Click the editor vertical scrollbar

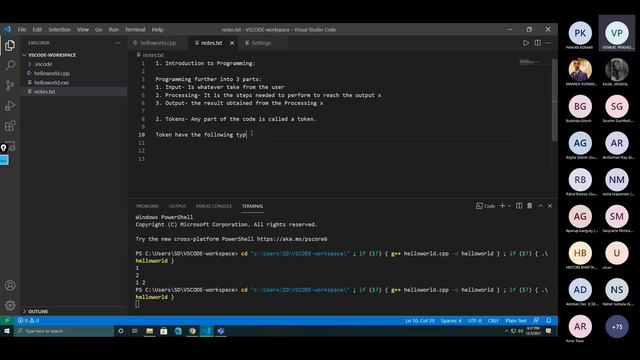coord(554,100)
